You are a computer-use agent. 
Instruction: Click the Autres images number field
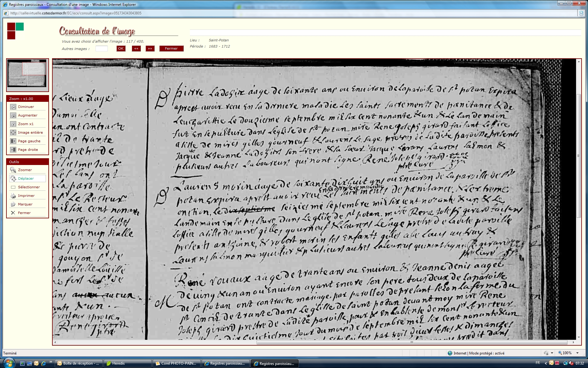pyautogui.click(x=101, y=48)
